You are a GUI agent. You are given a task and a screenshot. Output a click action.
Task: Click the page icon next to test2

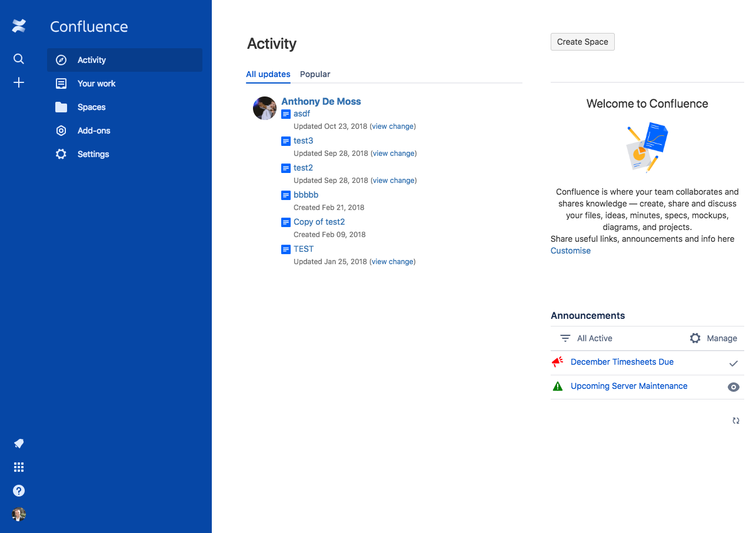tap(286, 168)
